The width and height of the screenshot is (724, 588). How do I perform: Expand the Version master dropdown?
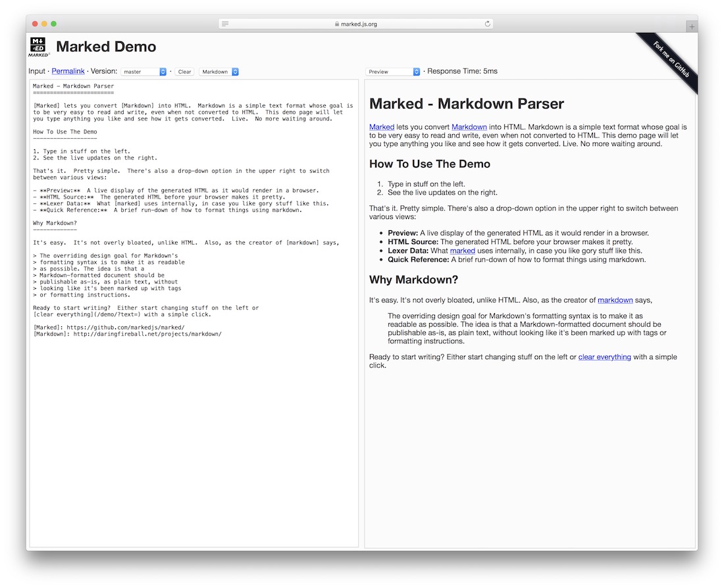point(143,72)
